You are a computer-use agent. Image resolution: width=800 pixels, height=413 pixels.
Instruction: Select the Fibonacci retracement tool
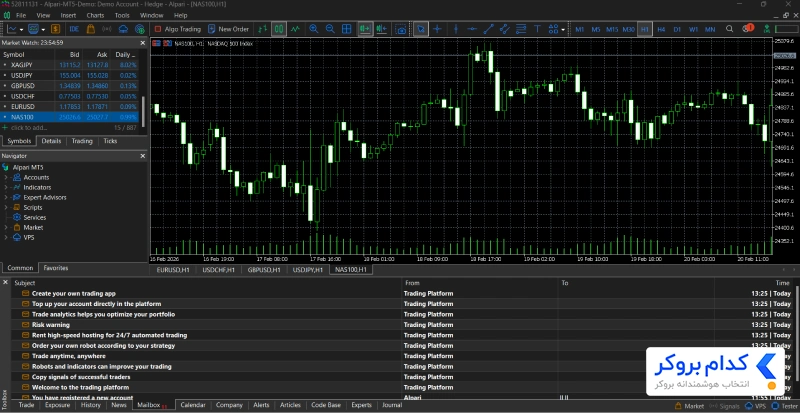pos(521,29)
